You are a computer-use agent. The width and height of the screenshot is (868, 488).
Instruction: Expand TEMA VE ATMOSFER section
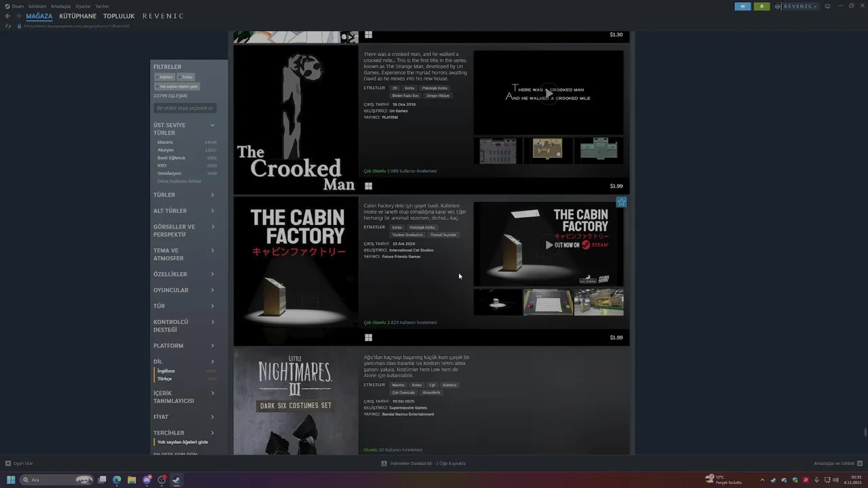pyautogui.click(x=184, y=254)
